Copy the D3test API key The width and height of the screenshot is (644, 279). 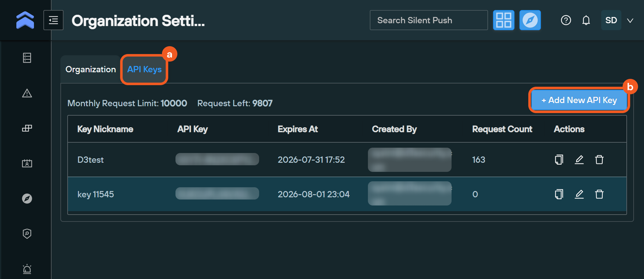point(559,160)
